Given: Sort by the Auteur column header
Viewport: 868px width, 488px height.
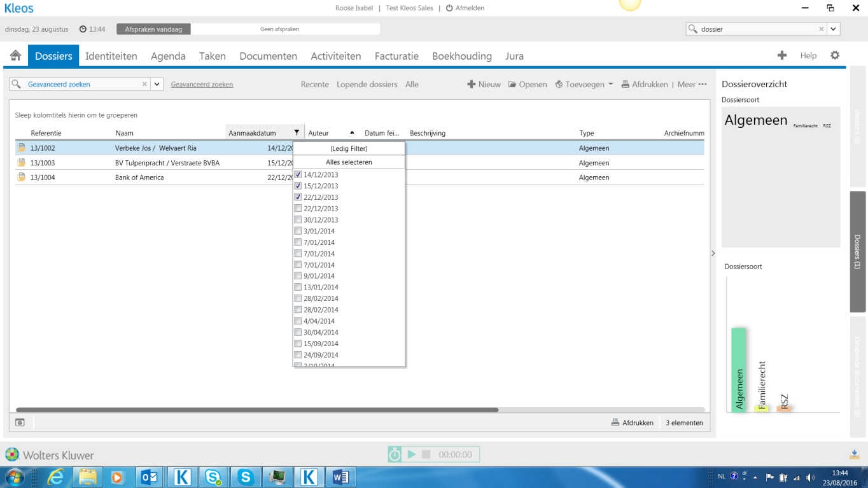Looking at the screenshot, I should coord(332,133).
